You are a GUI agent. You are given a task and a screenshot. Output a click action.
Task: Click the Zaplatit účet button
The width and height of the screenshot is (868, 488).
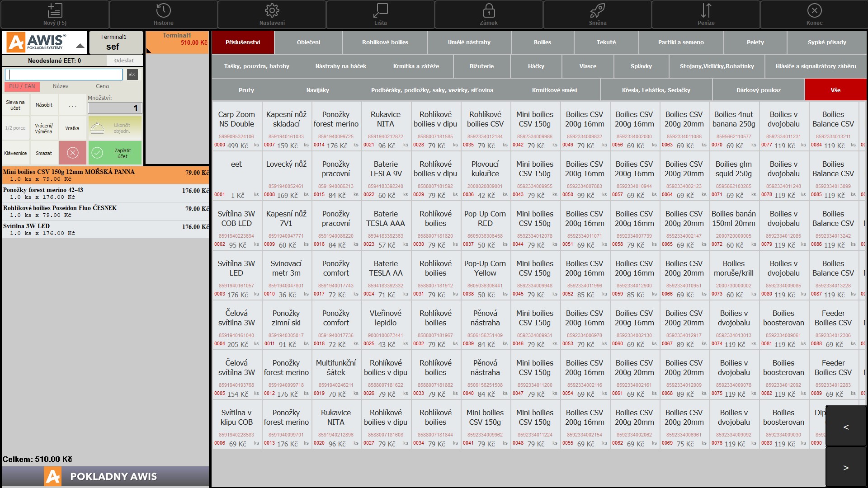pos(115,153)
